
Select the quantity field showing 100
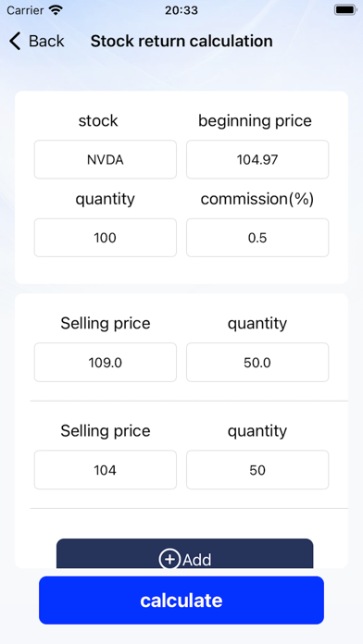coord(106,238)
